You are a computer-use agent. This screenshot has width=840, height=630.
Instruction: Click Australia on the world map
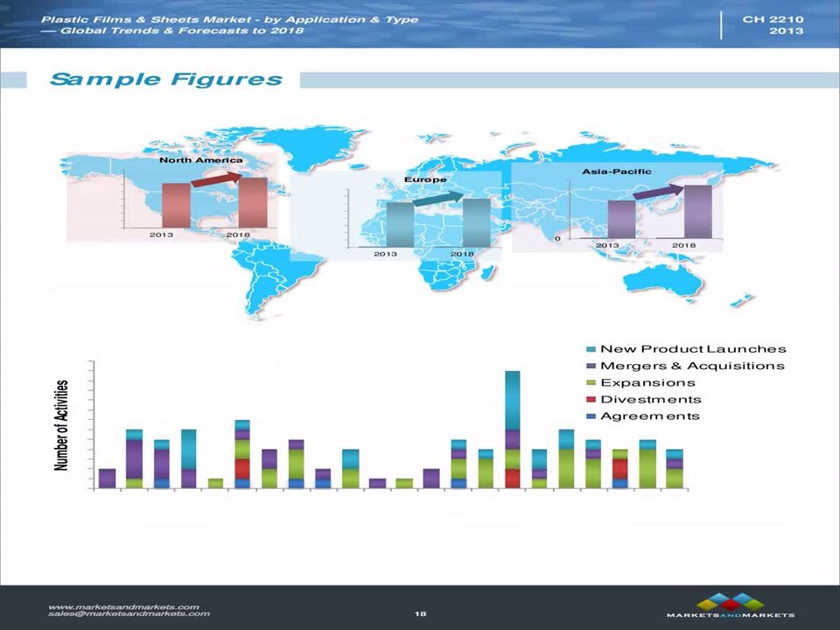[x=664, y=280]
